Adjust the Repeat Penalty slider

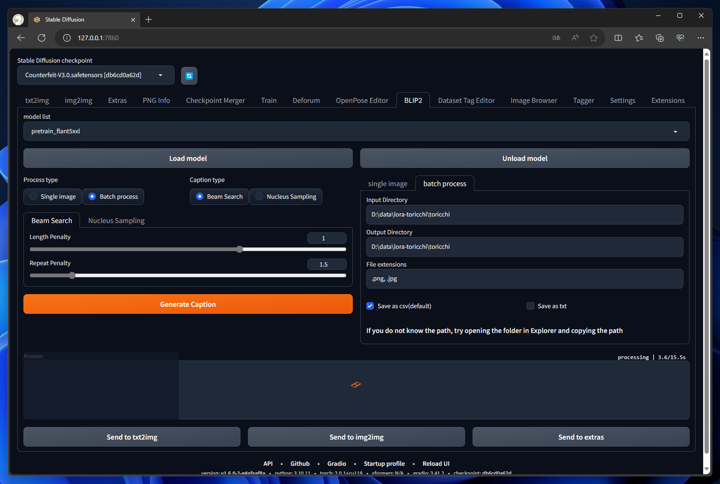(x=188, y=276)
